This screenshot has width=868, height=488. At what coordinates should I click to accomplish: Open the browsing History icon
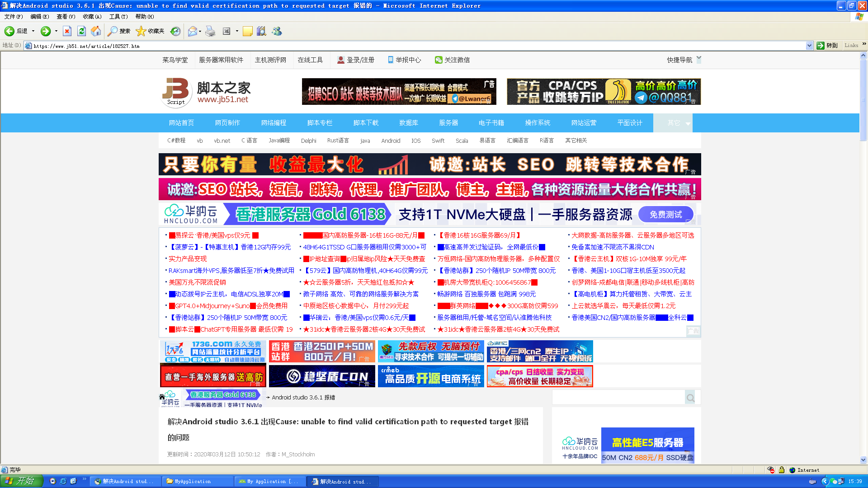pos(175,31)
